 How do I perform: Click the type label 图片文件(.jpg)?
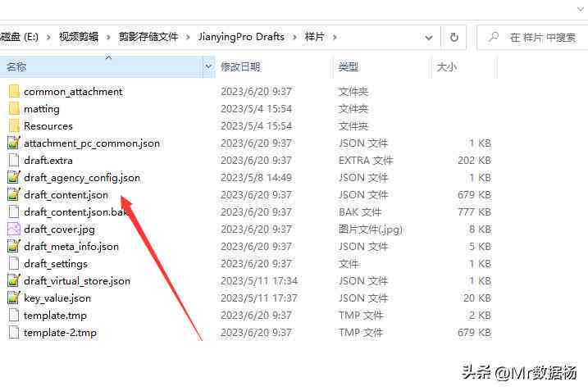(x=371, y=229)
